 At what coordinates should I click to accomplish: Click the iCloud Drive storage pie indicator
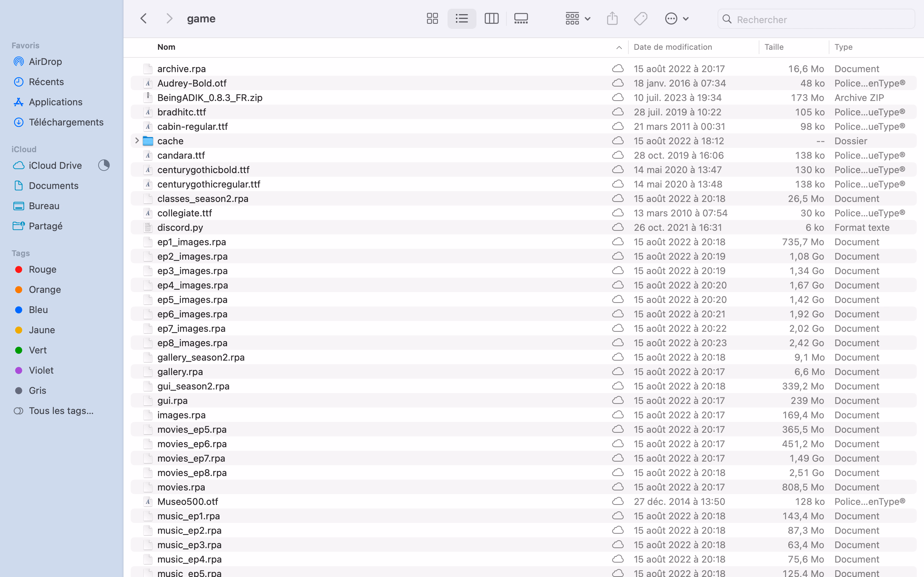[104, 165]
